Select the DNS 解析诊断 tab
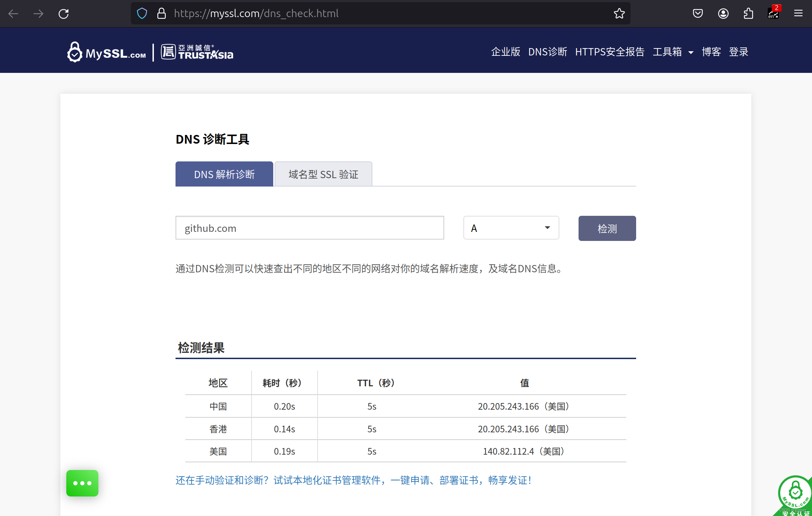 click(224, 174)
